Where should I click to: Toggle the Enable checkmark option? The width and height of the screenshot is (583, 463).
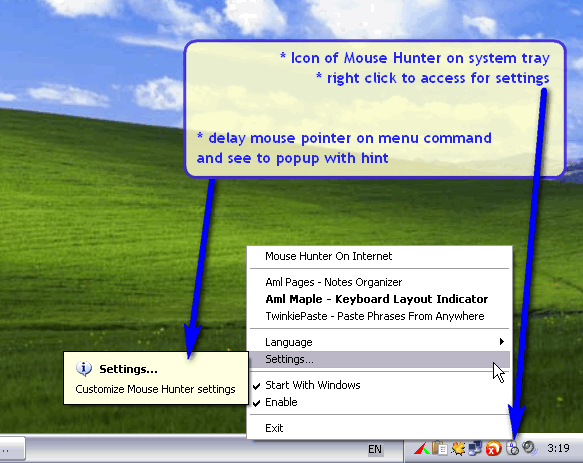point(379,402)
